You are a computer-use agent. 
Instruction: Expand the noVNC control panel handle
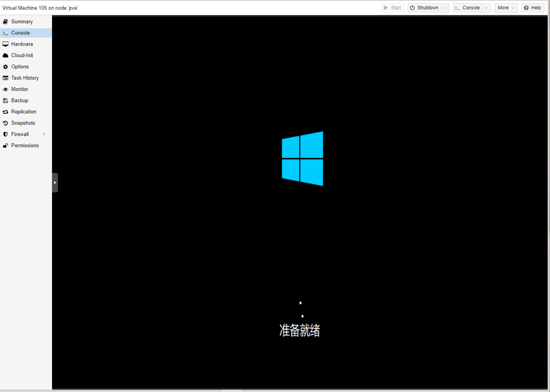(x=55, y=183)
